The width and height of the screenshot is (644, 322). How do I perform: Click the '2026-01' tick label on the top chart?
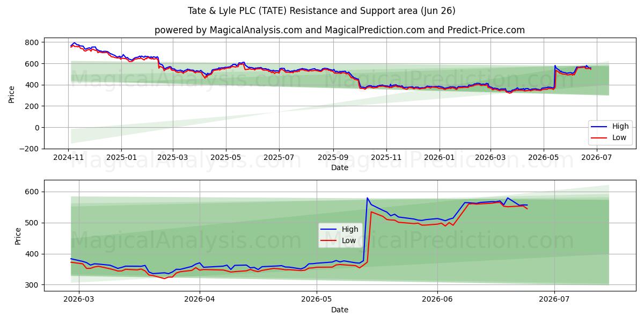tap(439, 157)
